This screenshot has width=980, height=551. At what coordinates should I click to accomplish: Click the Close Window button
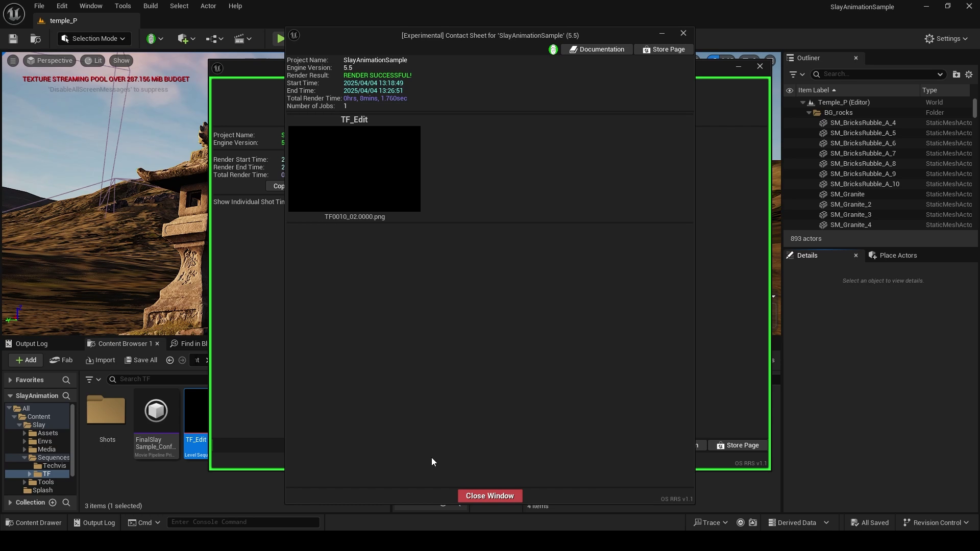(x=490, y=496)
